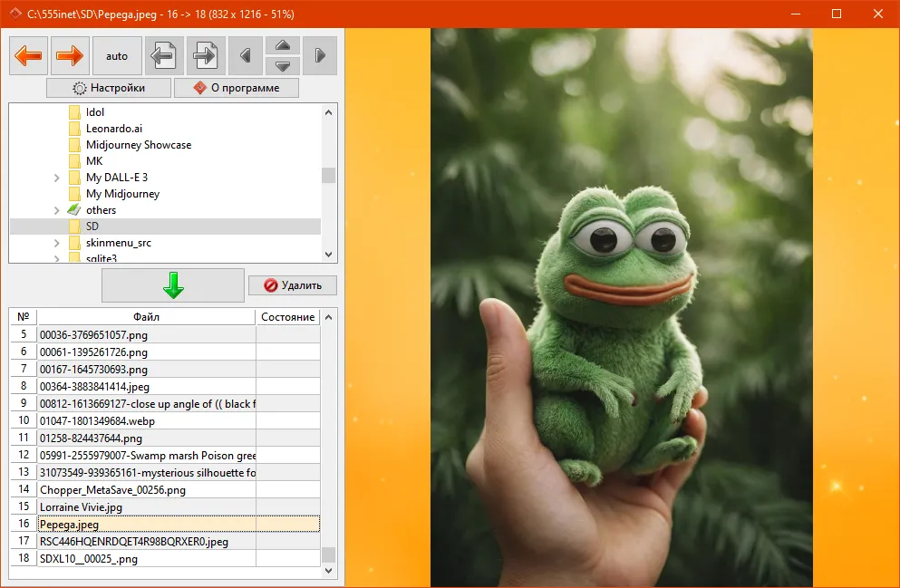Click the green icon next to others
Image resolution: width=900 pixels, height=588 pixels.
click(x=74, y=210)
